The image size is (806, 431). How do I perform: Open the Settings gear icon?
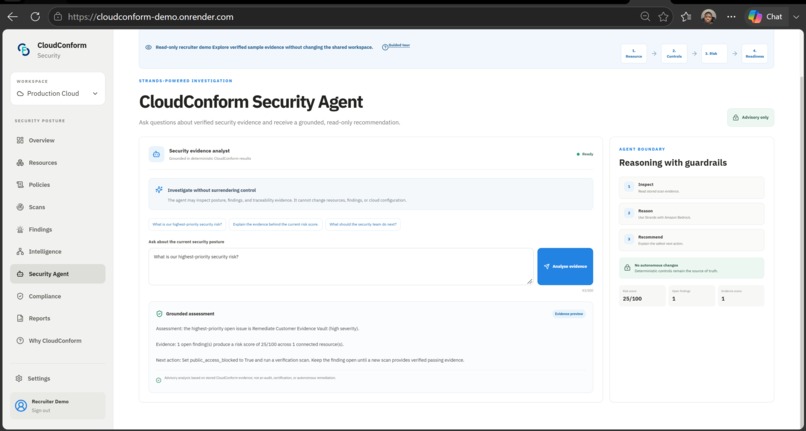pos(19,379)
